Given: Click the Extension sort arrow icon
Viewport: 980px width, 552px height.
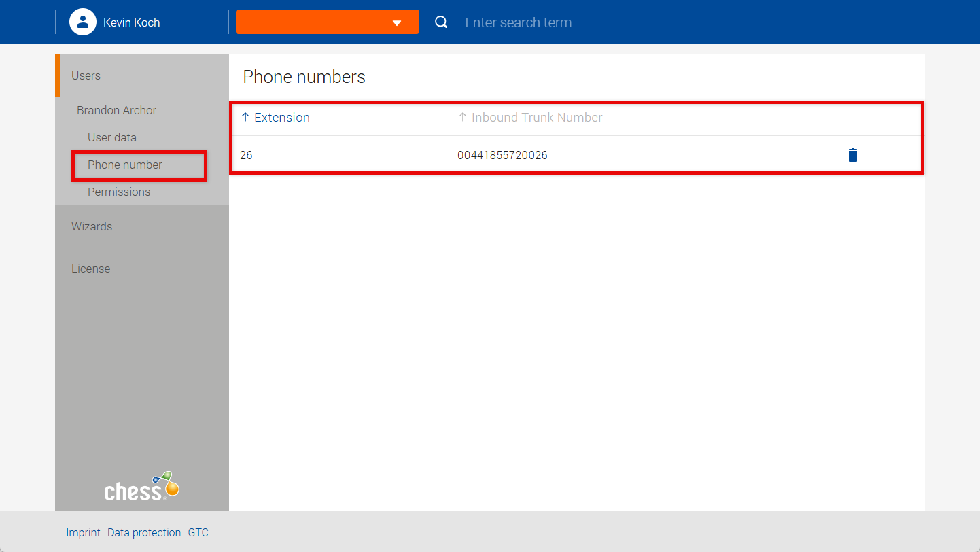Looking at the screenshot, I should coord(245,117).
